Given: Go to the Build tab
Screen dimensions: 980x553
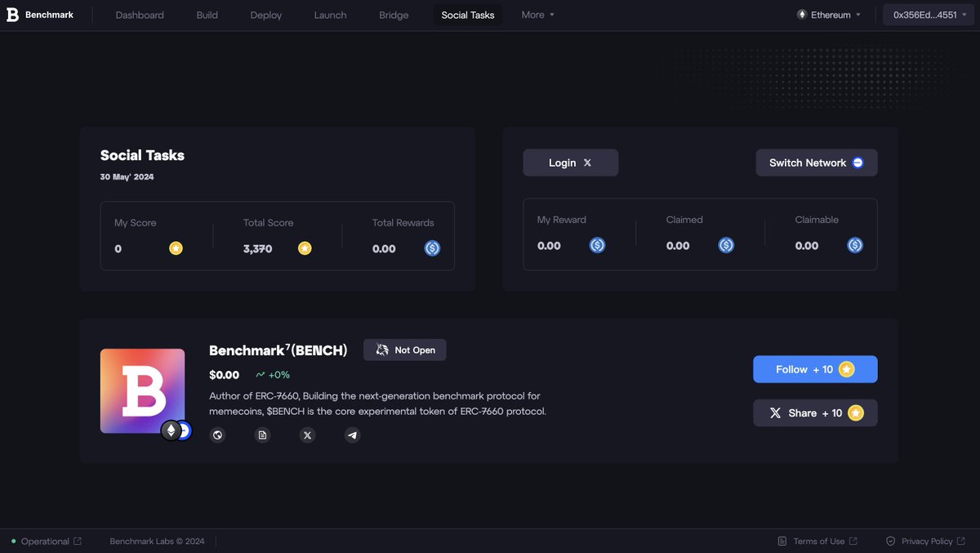Looking at the screenshot, I should 207,15.
